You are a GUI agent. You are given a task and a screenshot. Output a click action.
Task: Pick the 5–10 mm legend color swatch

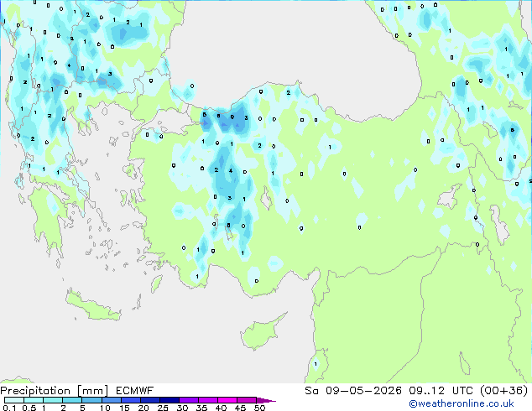(x=91, y=400)
